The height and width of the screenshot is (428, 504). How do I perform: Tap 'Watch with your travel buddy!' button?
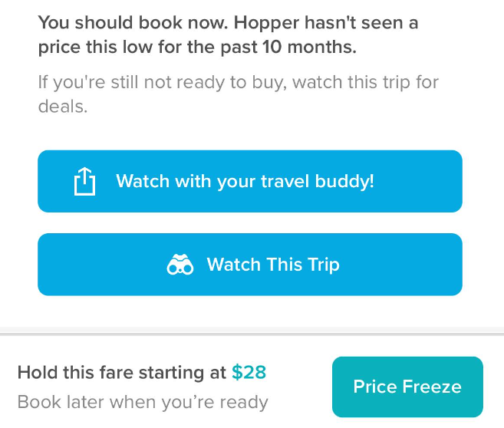coord(250,182)
